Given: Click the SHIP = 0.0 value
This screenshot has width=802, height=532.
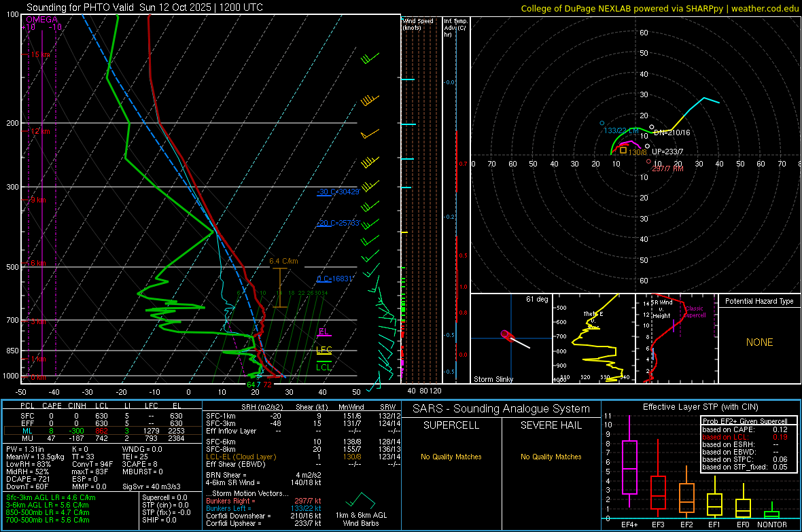Looking at the screenshot, I should click(x=159, y=520).
